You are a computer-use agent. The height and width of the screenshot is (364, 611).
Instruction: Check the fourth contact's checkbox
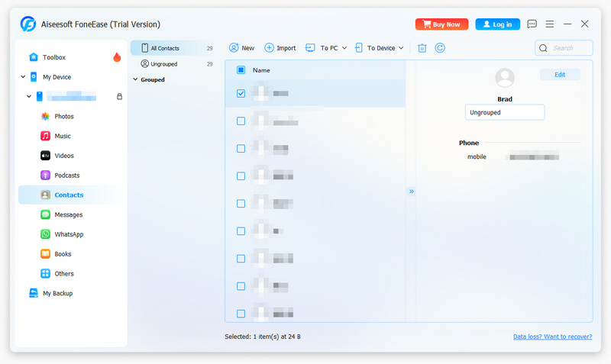(x=241, y=176)
